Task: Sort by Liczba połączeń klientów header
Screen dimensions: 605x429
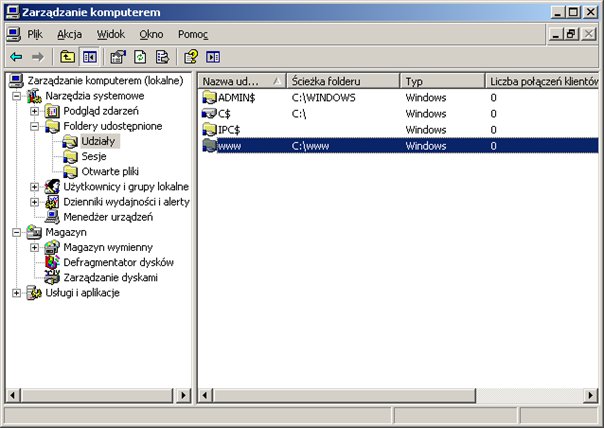Action: click(542, 81)
